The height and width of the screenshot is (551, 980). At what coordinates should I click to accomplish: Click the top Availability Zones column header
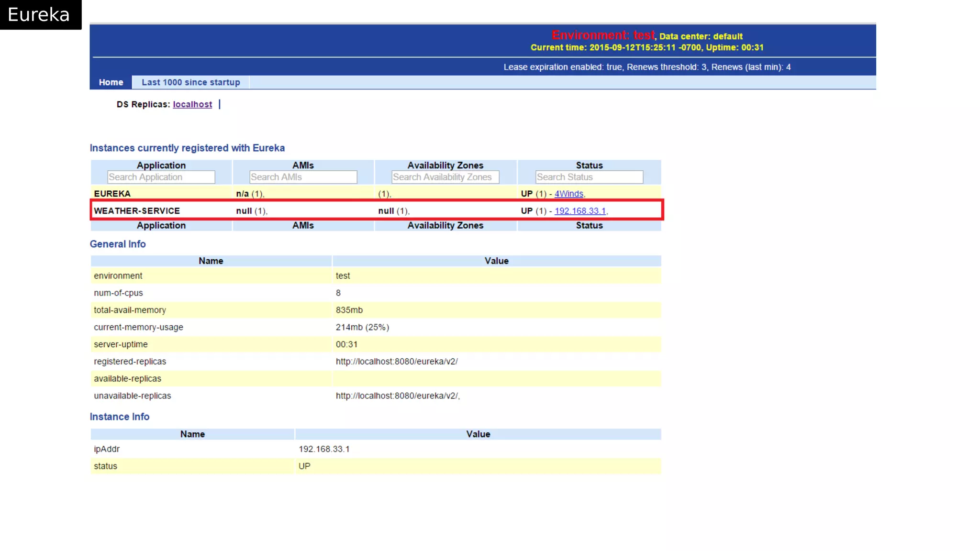pyautogui.click(x=445, y=165)
